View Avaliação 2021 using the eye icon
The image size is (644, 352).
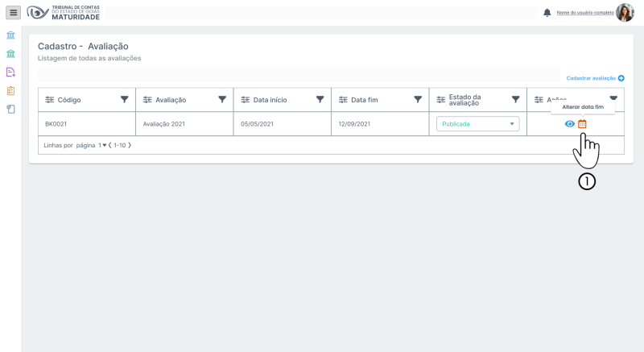570,124
